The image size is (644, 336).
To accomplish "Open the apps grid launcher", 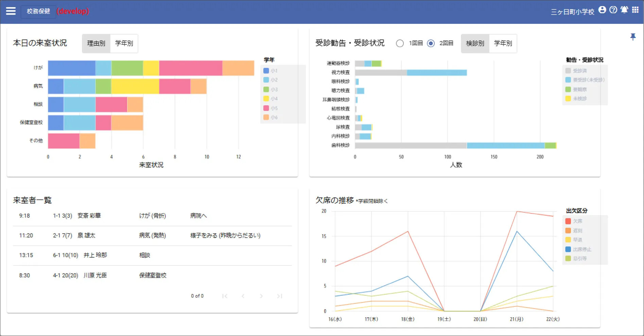I will 635,10.
